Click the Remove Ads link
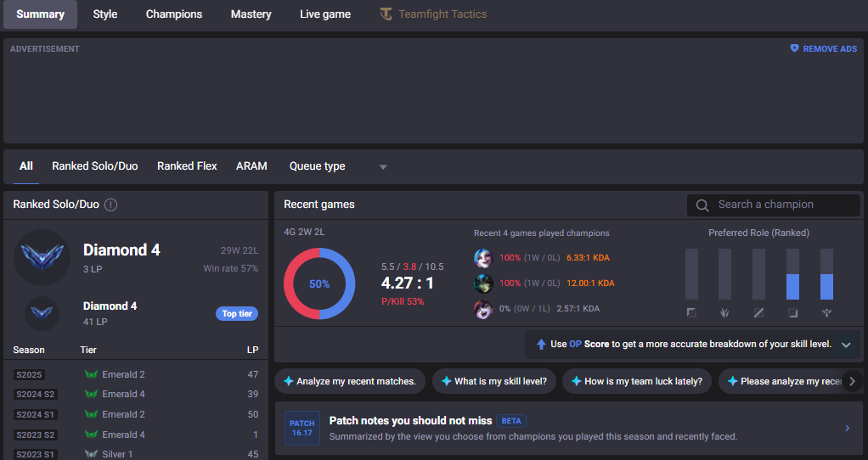 824,48
